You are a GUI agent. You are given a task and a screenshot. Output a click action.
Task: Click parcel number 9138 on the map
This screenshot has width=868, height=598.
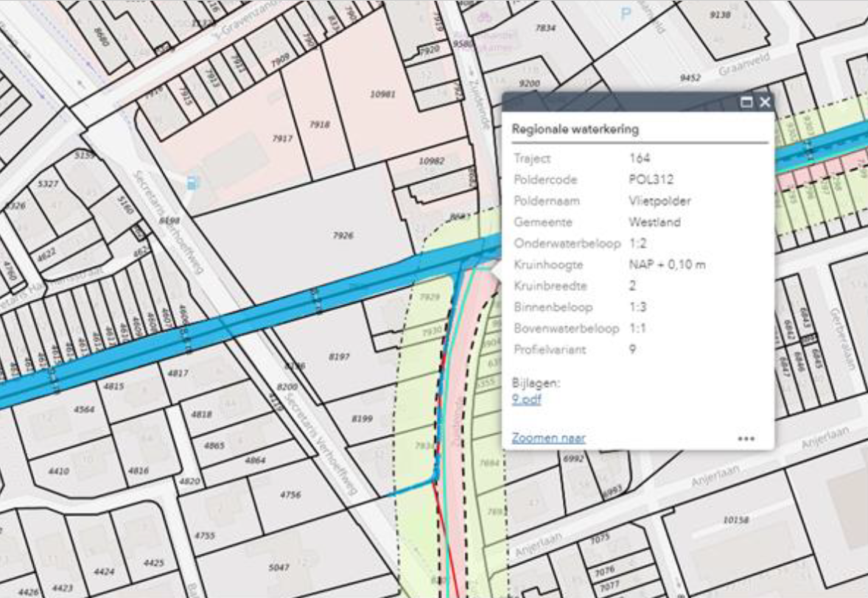point(720,15)
